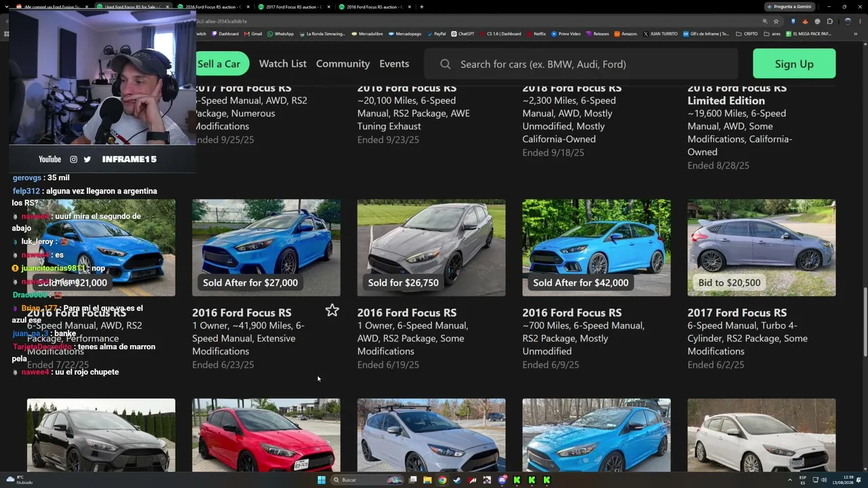Open the Community menu item

(342, 64)
